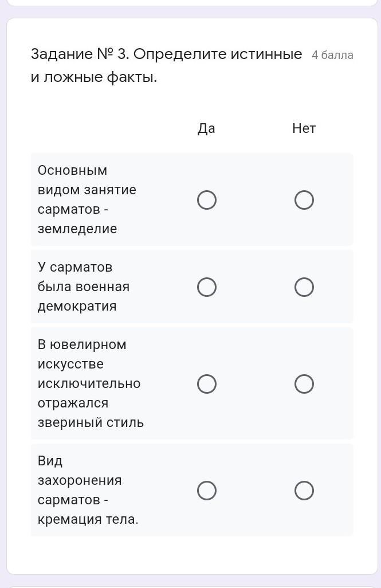Screen dimensions: 381x588
Task: Choose Нет for 'У сарматов была военная демократия'
Action: 304,287
